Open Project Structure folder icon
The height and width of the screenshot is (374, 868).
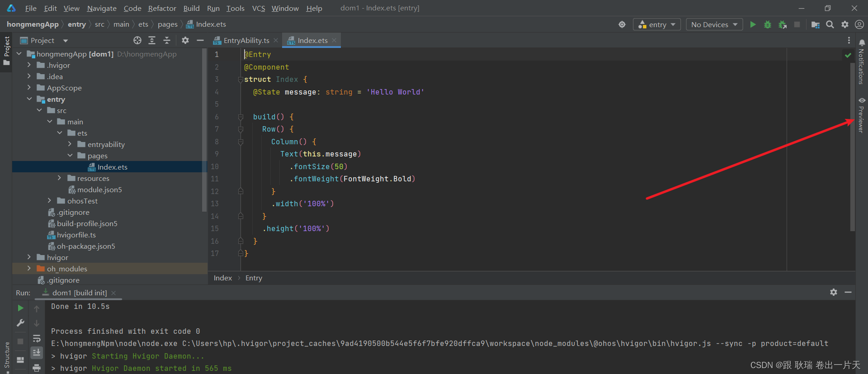pos(816,24)
